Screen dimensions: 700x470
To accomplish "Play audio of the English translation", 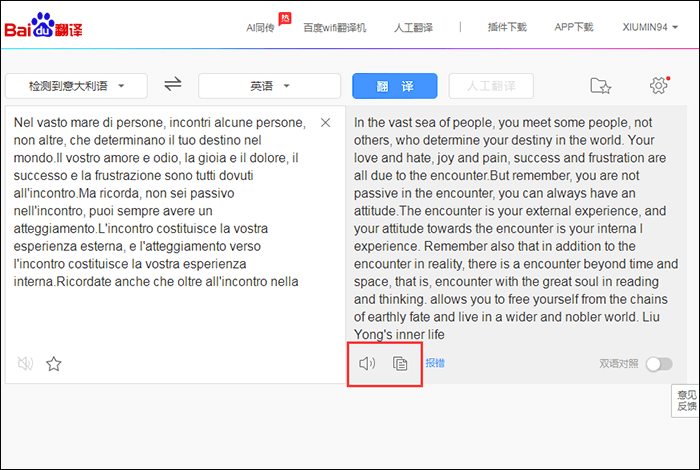I will click(367, 363).
